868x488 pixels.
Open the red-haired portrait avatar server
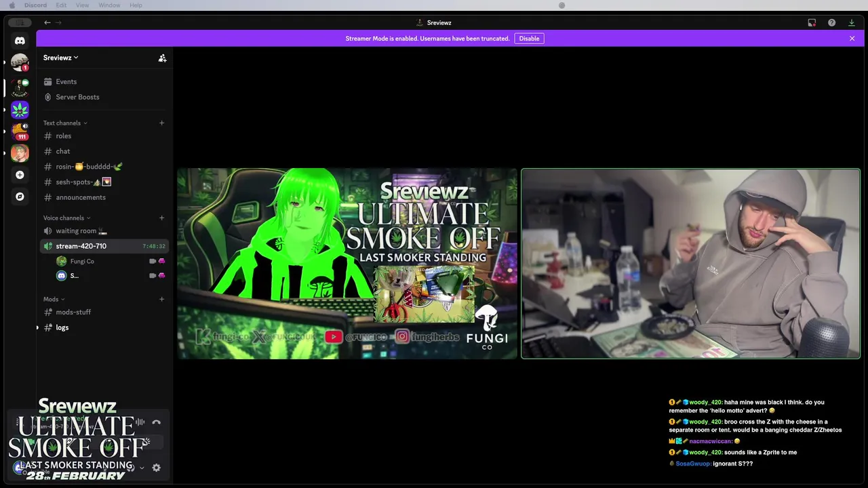pyautogui.click(x=20, y=152)
